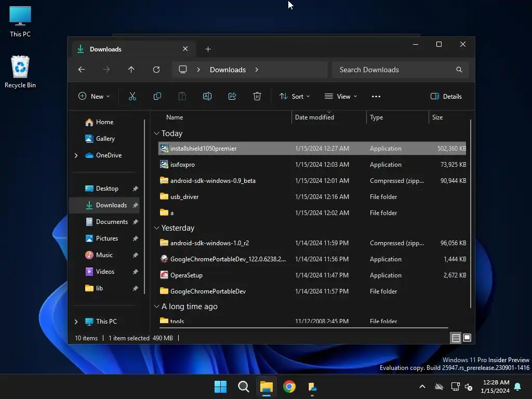Click chevron before Downloads in address bar
The image size is (532, 399).
coord(198,70)
